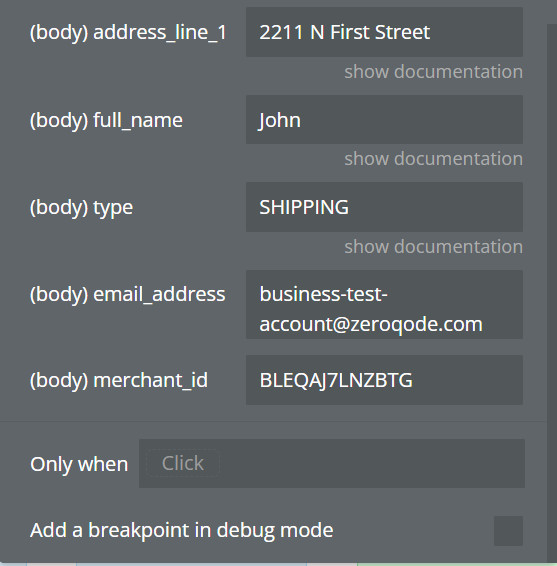Click the full_name field containing John
Image resolution: width=557 pixels, height=566 pixels.
pyautogui.click(x=384, y=119)
